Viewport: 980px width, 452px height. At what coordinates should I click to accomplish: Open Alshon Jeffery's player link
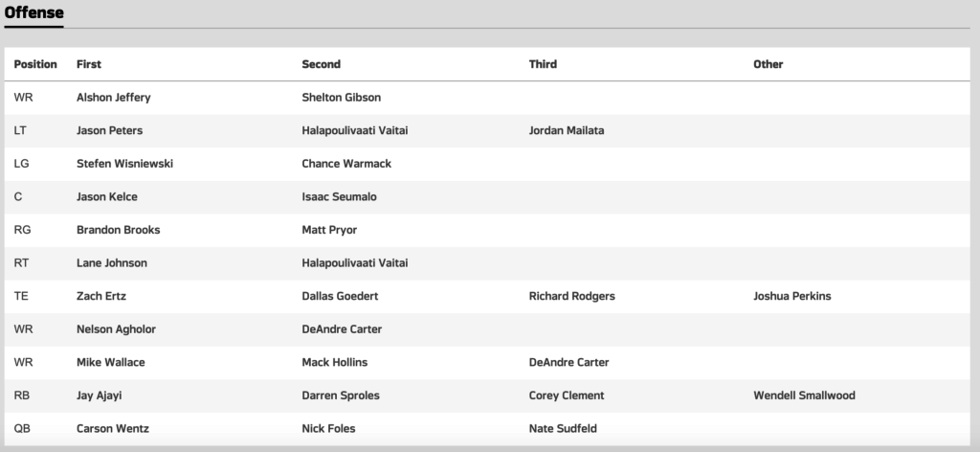(x=113, y=98)
